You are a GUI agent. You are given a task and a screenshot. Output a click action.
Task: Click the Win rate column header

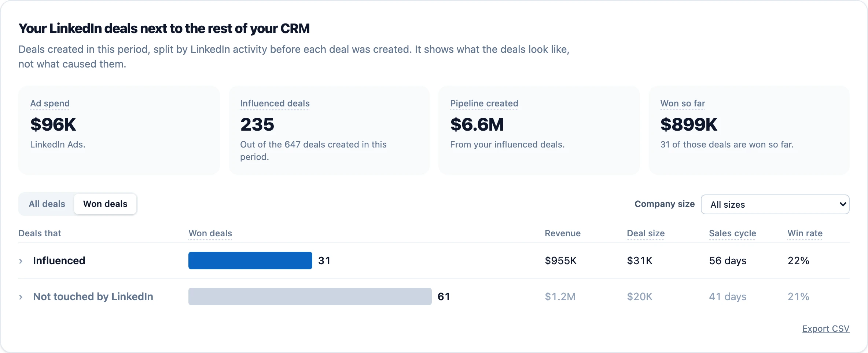pyautogui.click(x=805, y=233)
